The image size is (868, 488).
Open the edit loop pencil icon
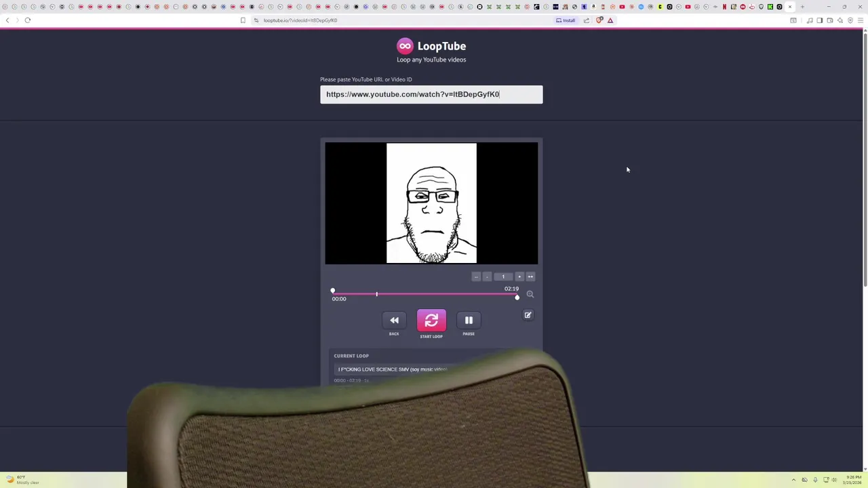pos(528,315)
